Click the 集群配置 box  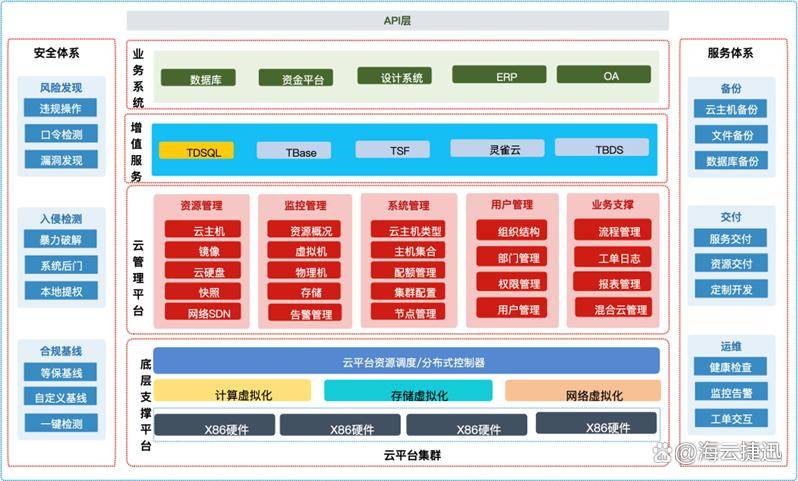408,291
